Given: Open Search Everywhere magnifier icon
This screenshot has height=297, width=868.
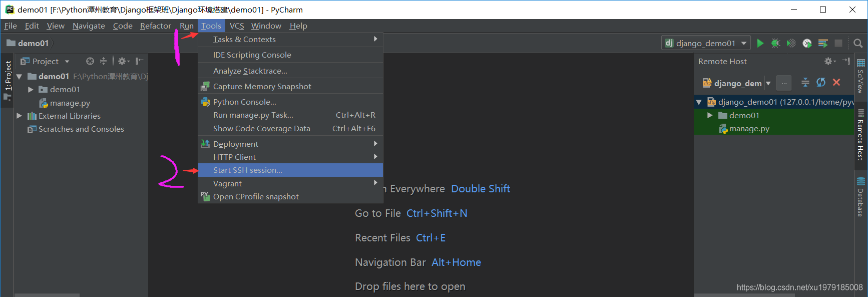Looking at the screenshot, I should tap(858, 43).
